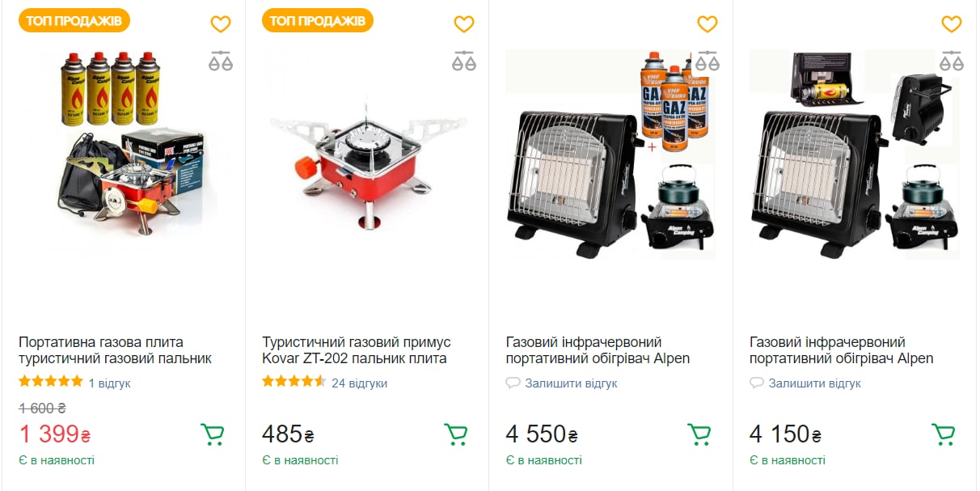Viewport: 980px width, 491px height.
Task: Add 4 150₴ heater to cart
Action: pyautogui.click(x=944, y=435)
